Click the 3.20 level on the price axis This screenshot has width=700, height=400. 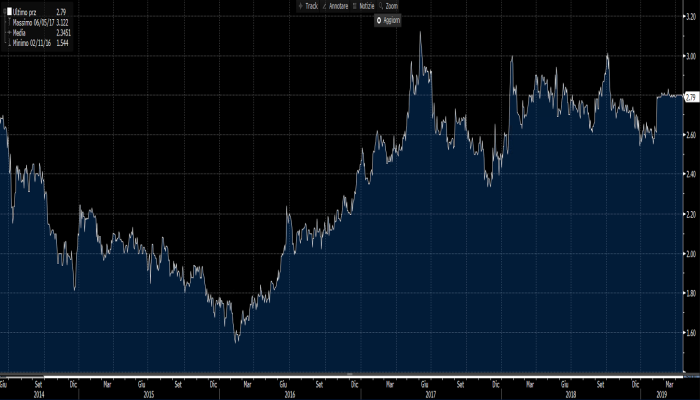(690, 17)
